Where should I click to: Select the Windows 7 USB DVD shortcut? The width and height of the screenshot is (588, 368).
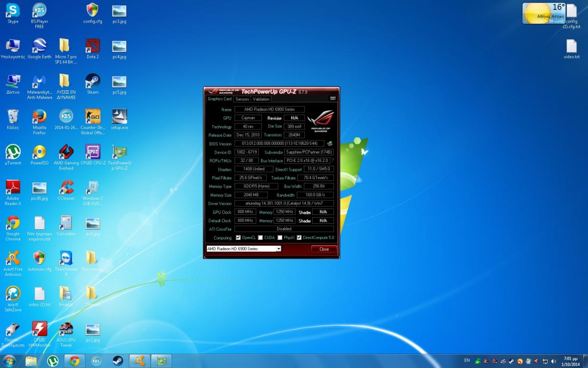click(93, 193)
